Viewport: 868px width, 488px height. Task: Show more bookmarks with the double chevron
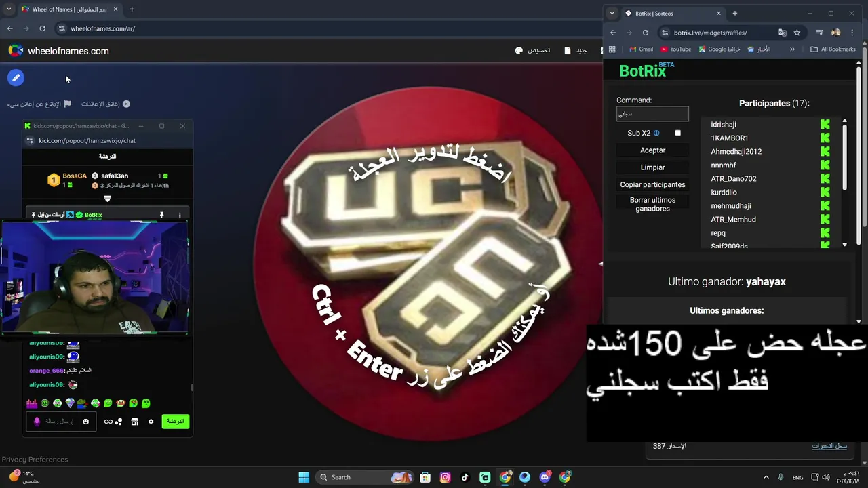792,49
